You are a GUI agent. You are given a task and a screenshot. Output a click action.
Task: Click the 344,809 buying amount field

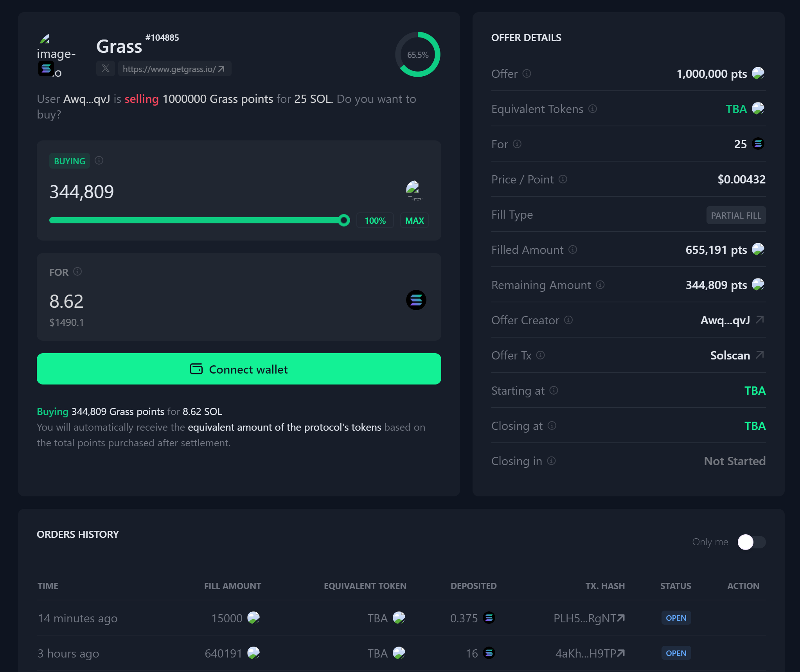[x=82, y=192]
